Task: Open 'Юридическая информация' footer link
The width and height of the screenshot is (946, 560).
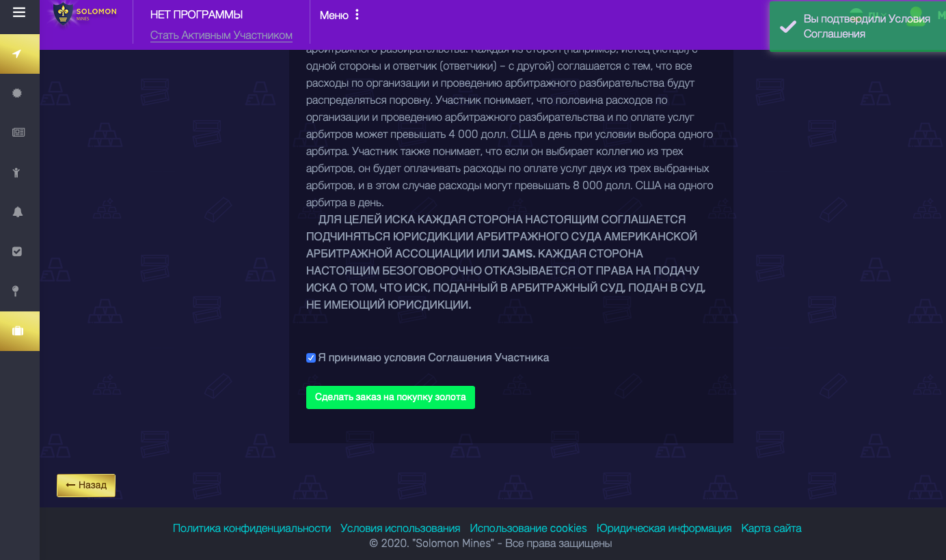Action: point(664,528)
